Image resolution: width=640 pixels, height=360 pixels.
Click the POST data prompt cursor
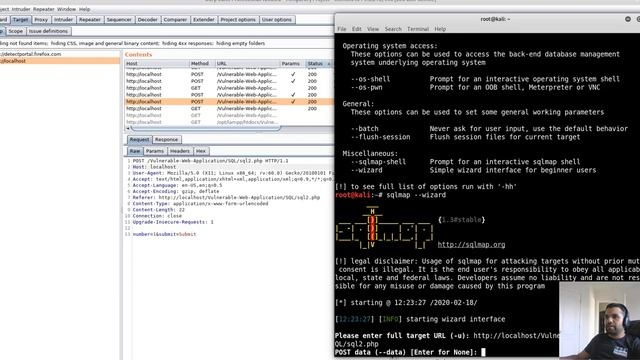pyautogui.click(x=483, y=352)
